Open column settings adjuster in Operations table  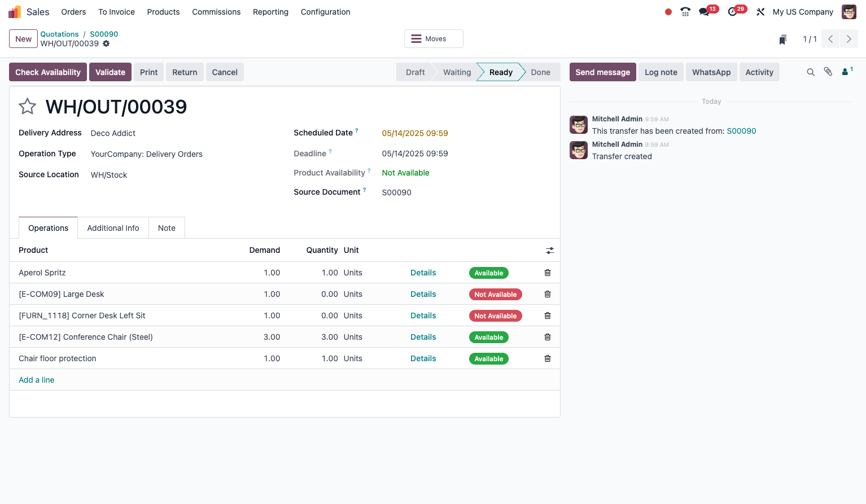point(550,251)
